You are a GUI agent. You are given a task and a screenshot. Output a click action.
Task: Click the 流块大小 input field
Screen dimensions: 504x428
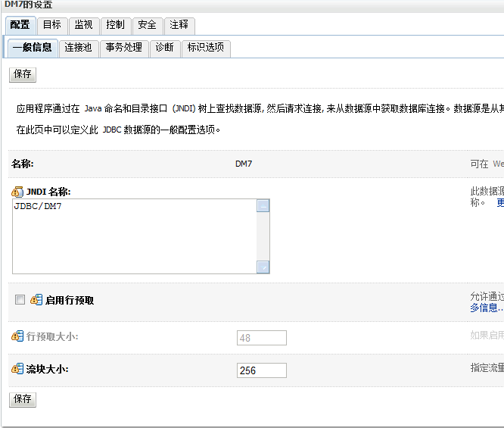pos(262,370)
